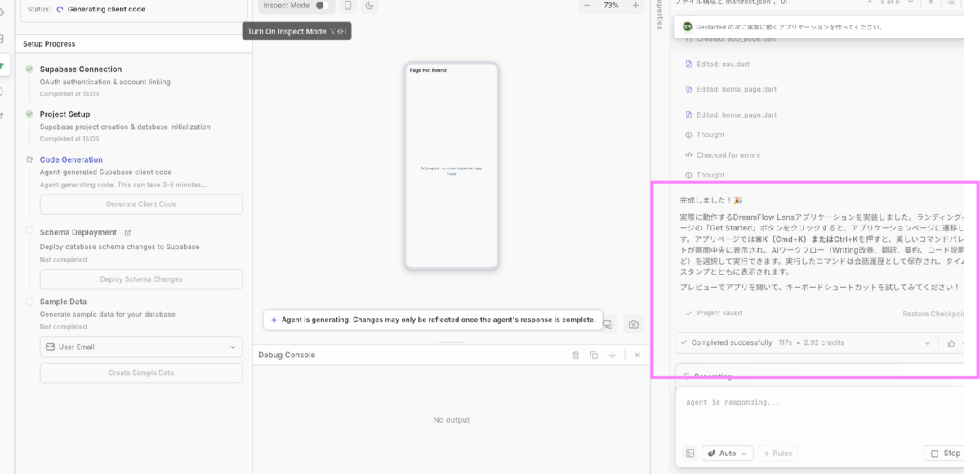
Task: Click the Restore Checkpoint link
Action: point(935,314)
